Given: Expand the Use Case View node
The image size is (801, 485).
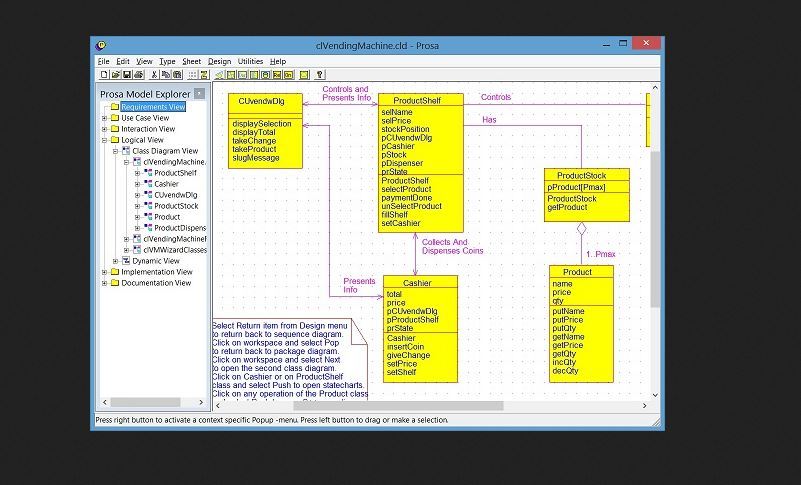Looking at the screenshot, I should point(104,118).
